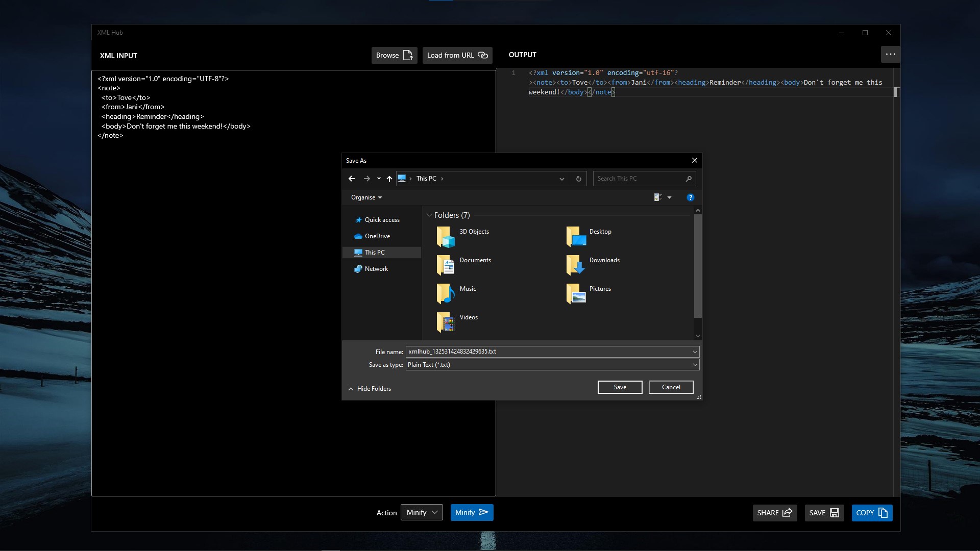Image resolution: width=980 pixels, height=551 pixels.
Task: Open help question mark icon
Action: [x=690, y=197]
